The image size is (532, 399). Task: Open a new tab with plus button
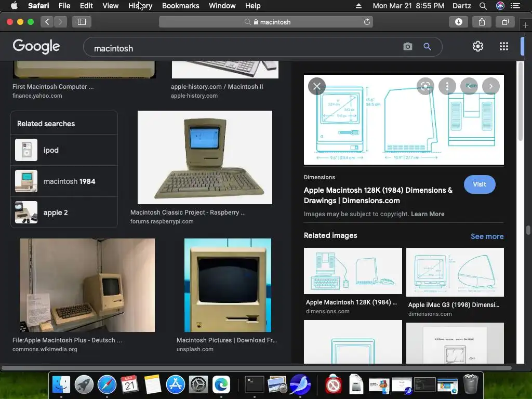pyautogui.click(x=525, y=25)
